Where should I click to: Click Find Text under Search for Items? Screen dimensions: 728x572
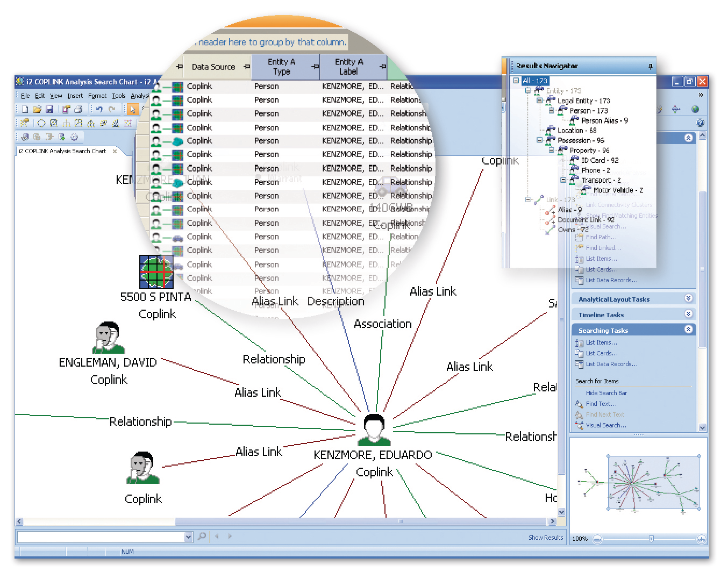coord(601,404)
